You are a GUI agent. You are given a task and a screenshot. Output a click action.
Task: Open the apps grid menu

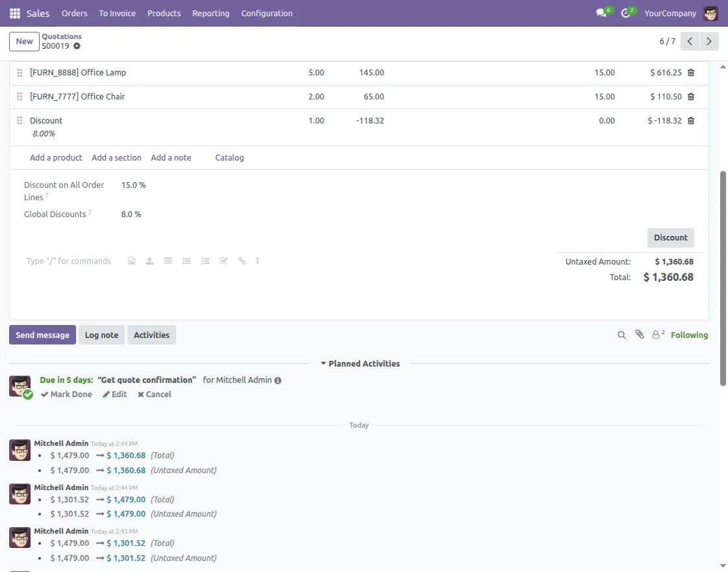coord(15,13)
